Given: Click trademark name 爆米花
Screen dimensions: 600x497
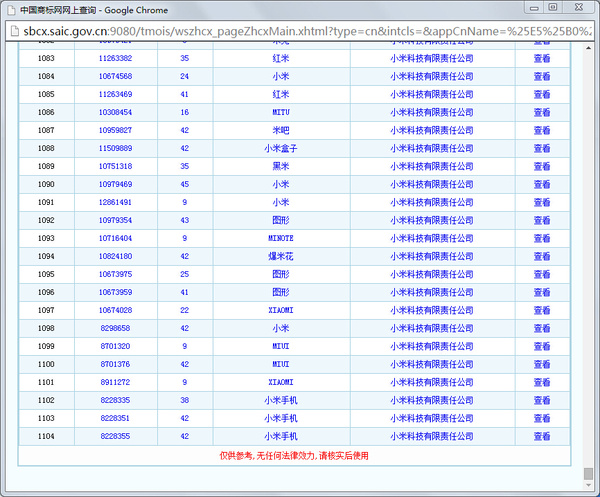Looking at the screenshot, I should [x=281, y=256].
